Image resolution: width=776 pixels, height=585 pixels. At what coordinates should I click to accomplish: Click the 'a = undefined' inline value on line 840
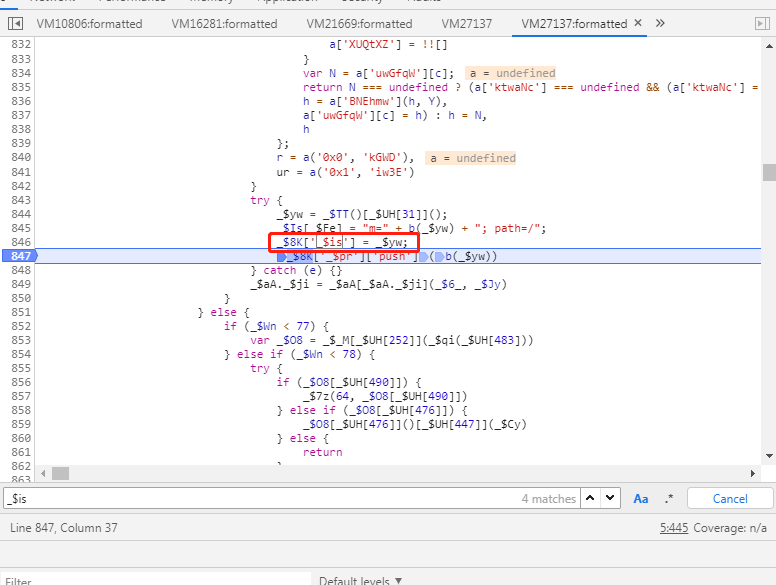click(x=471, y=158)
